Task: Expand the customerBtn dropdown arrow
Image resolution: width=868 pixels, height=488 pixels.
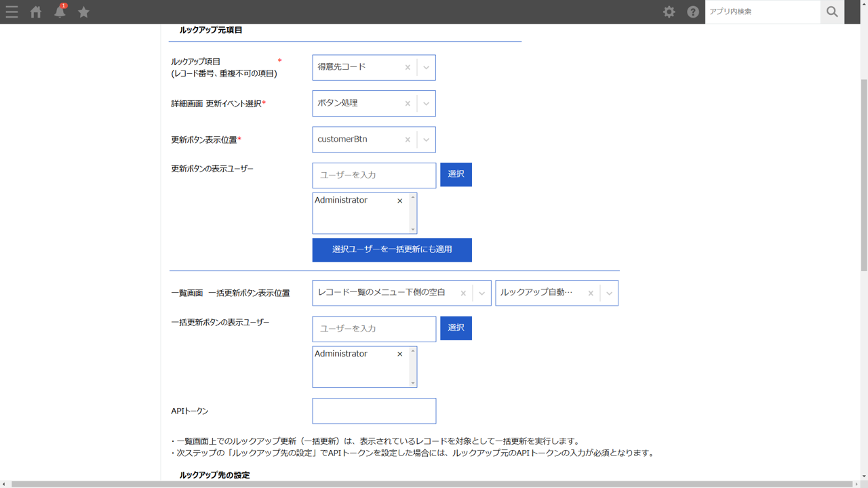Action: click(x=426, y=139)
